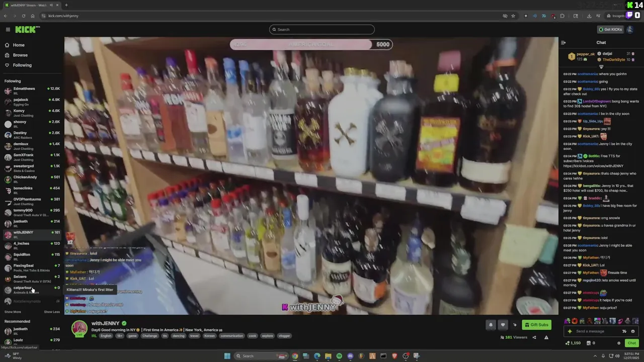Open chat settings gear
The image size is (644, 362).
pos(619,343)
